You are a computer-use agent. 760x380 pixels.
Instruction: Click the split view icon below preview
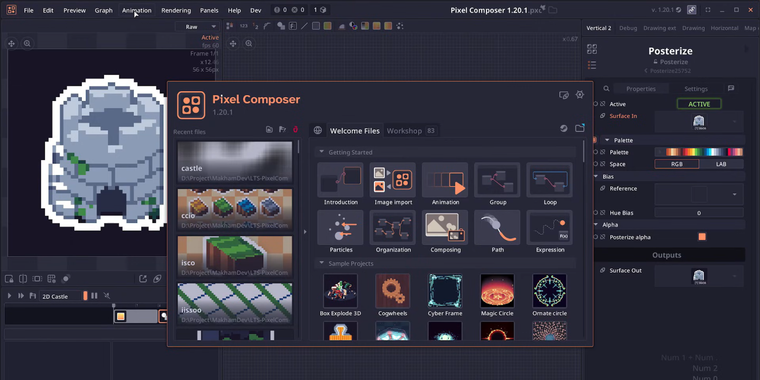click(23, 279)
